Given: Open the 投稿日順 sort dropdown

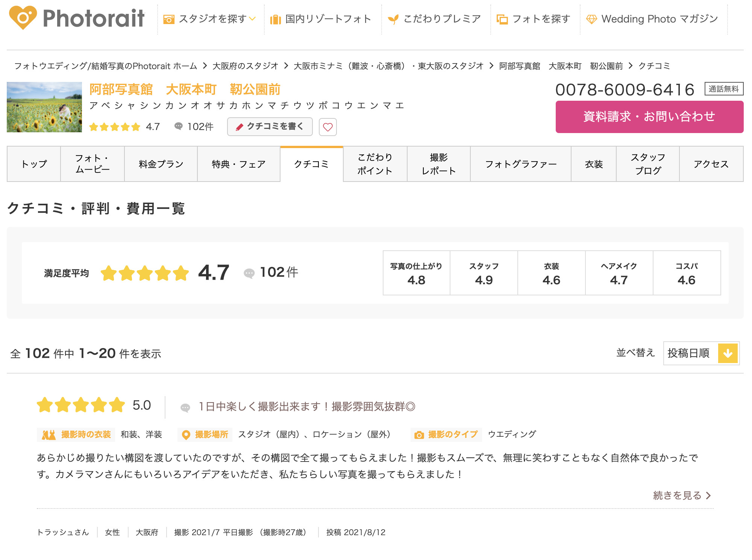Looking at the screenshot, I should click(x=701, y=353).
